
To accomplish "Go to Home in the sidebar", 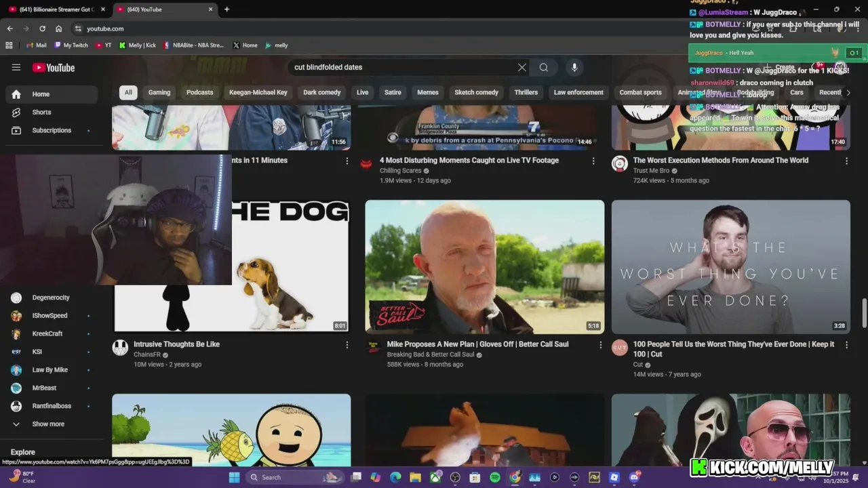I will pos(51,94).
